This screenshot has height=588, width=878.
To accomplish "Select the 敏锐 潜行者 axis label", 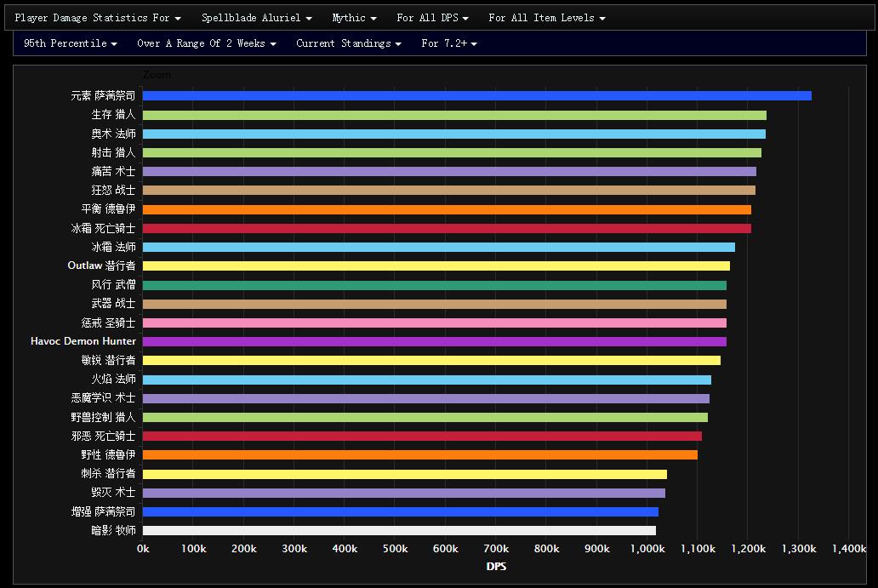I will click(x=109, y=361).
